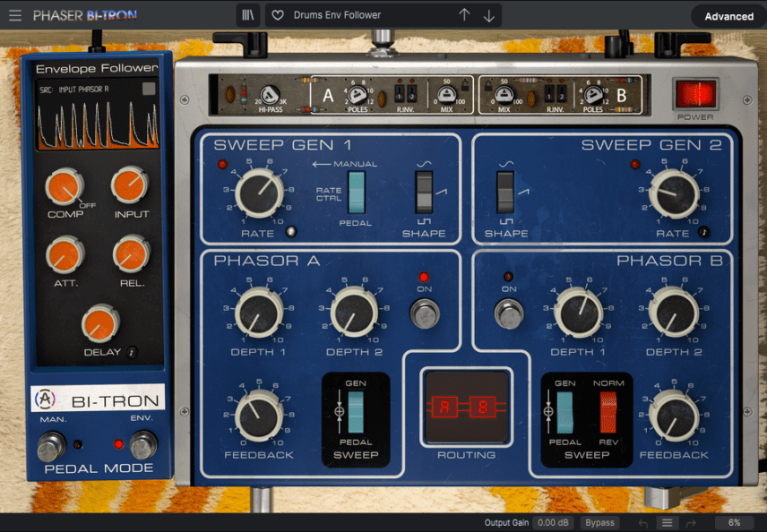Favorite the preset with heart icon

(x=278, y=15)
